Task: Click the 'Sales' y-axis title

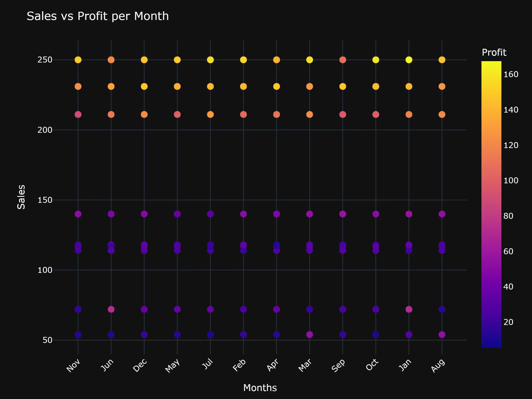Action: pyautogui.click(x=21, y=197)
